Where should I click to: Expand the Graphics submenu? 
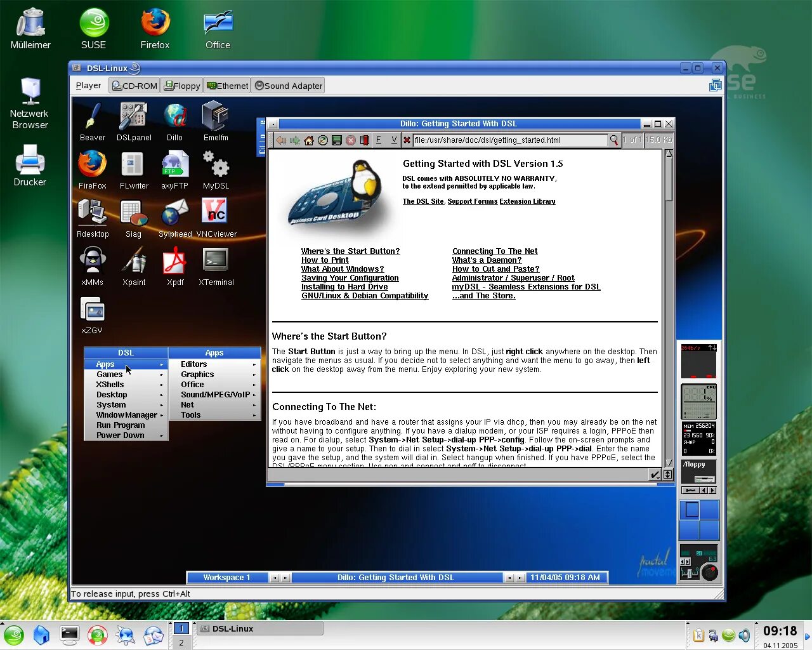pyautogui.click(x=214, y=375)
